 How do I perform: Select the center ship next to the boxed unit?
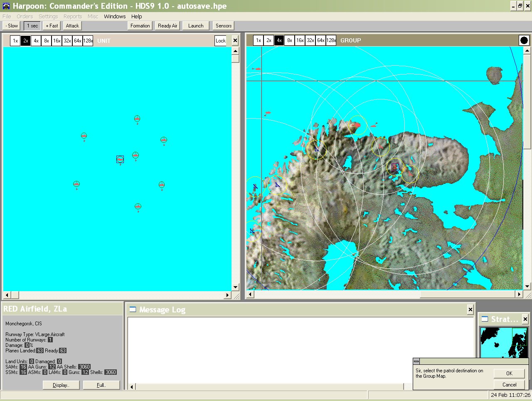(135, 156)
